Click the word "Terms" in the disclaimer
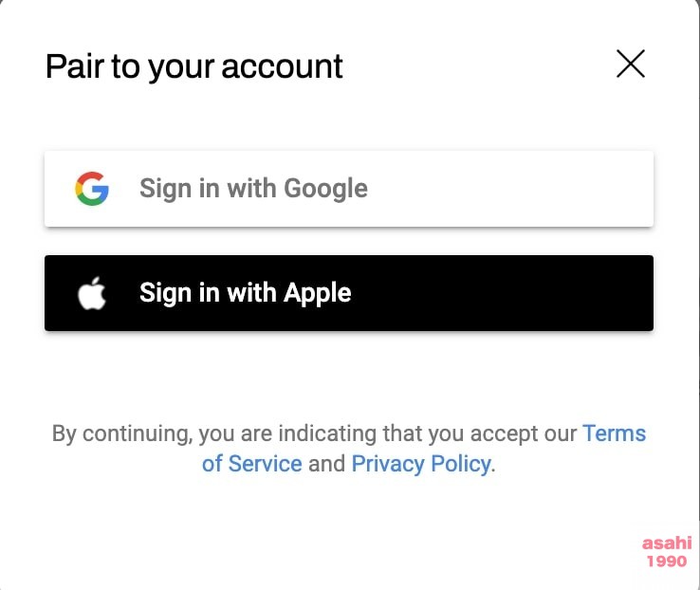Viewport: 700px width, 590px height. [614, 434]
